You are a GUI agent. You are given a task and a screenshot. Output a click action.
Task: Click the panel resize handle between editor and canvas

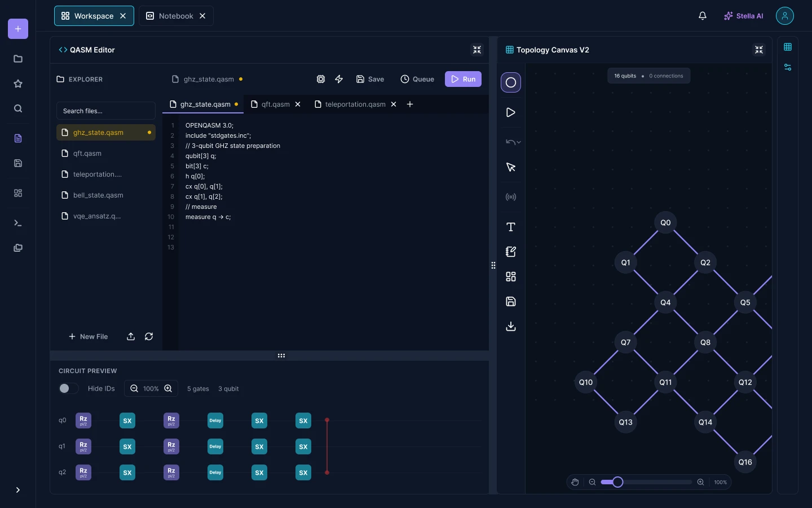493,265
